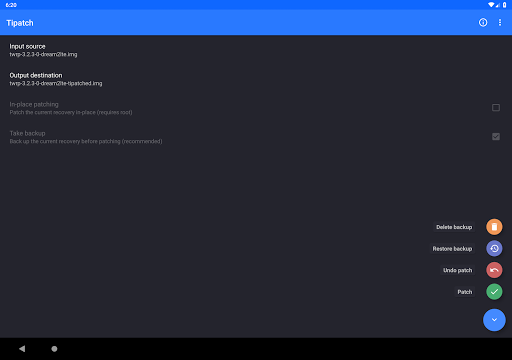The width and height of the screenshot is (512, 360).
Task: Click the In-place patching option text
Action: tap(34, 104)
